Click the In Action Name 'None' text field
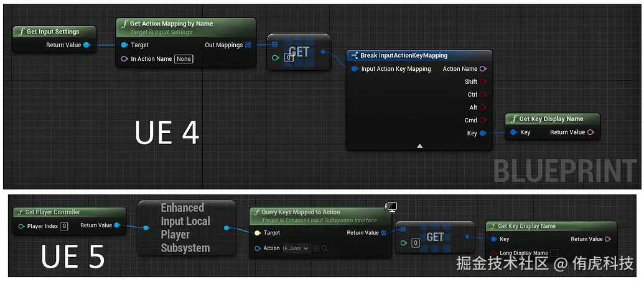 coord(184,59)
